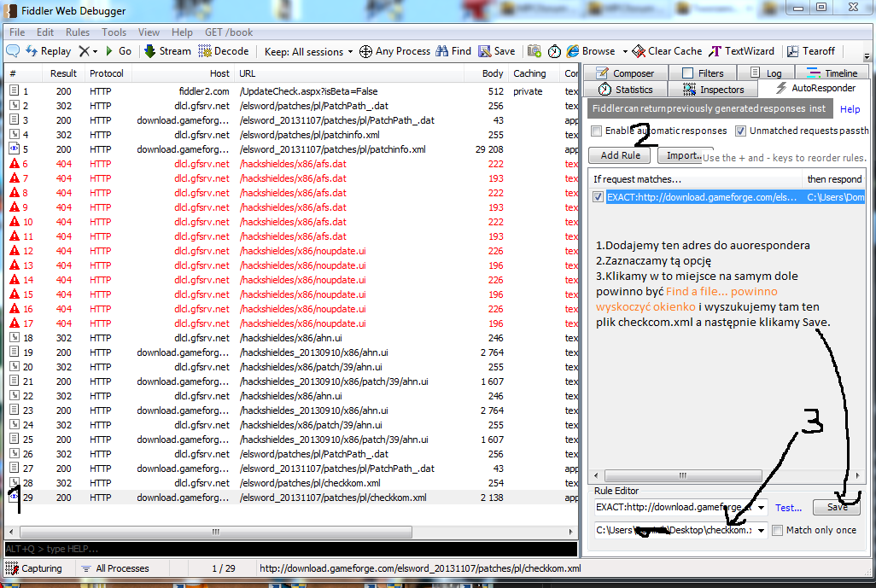Open the TextWizard tool
876x588 pixels.
[741, 51]
